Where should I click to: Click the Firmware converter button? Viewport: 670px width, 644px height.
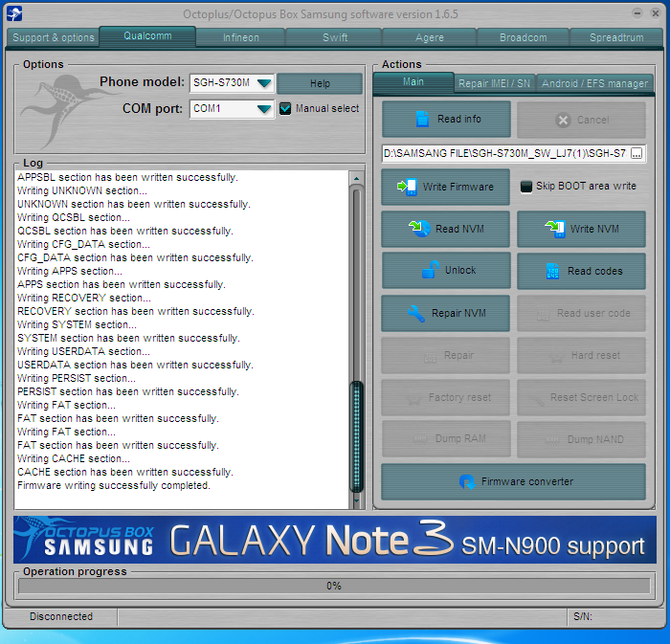pyautogui.click(x=513, y=481)
